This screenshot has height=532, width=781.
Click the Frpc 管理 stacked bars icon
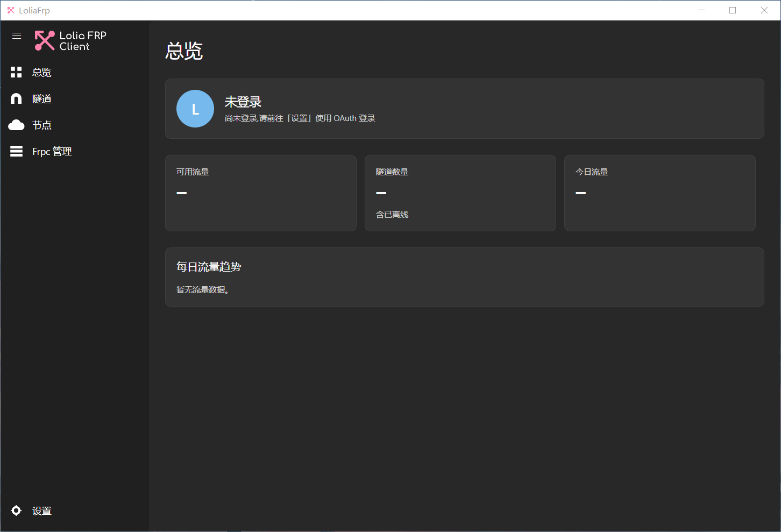click(x=16, y=152)
